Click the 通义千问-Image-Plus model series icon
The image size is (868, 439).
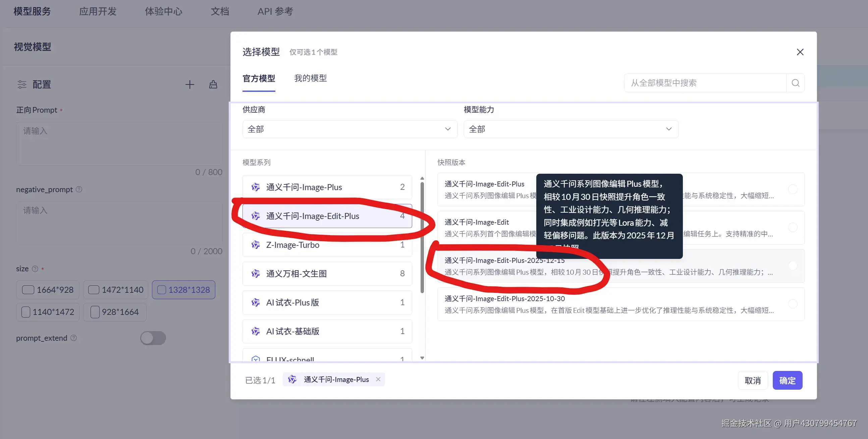point(256,187)
